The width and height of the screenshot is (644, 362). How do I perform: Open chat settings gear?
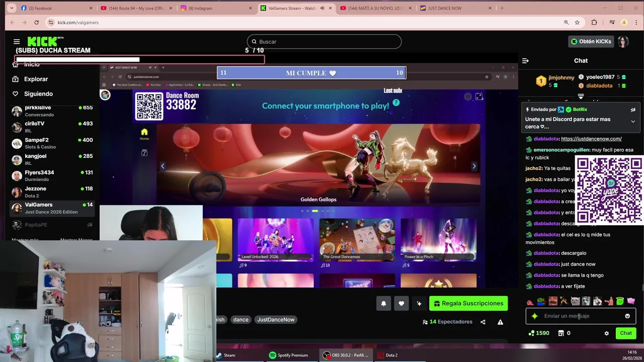point(606,333)
